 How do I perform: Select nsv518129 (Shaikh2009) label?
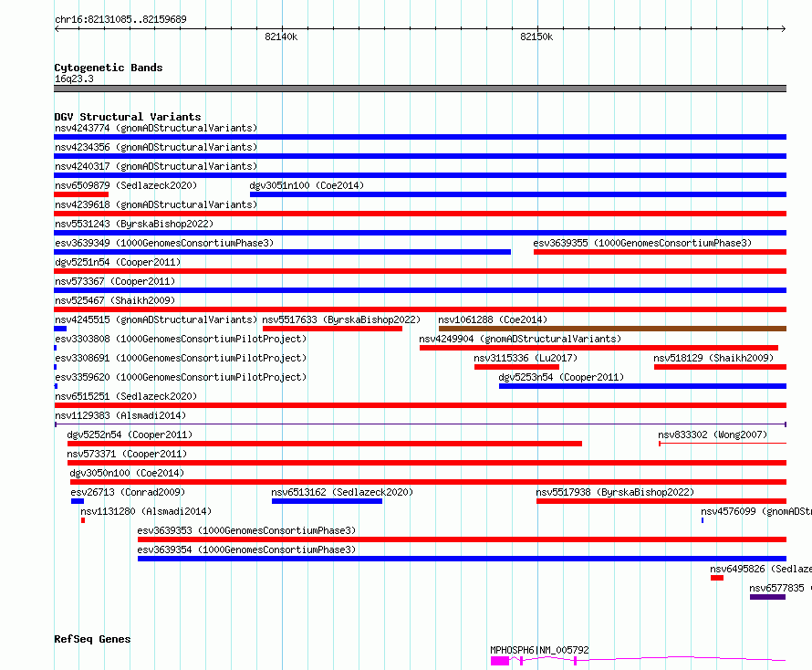(x=713, y=358)
